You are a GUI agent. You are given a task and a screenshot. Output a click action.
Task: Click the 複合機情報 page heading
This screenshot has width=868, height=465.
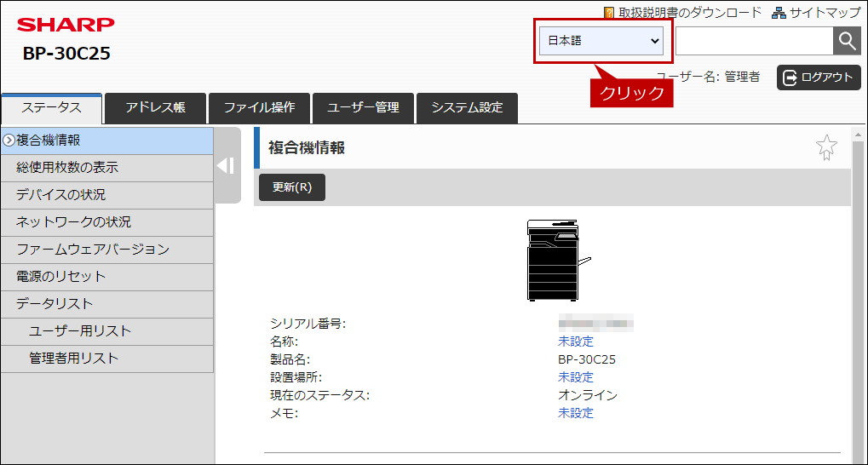pyautogui.click(x=307, y=148)
